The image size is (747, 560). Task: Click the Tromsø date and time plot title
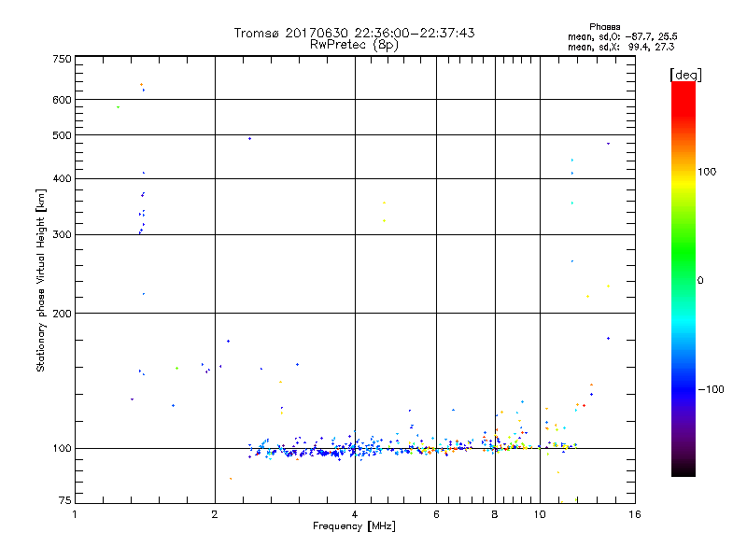[x=354, y=33]
